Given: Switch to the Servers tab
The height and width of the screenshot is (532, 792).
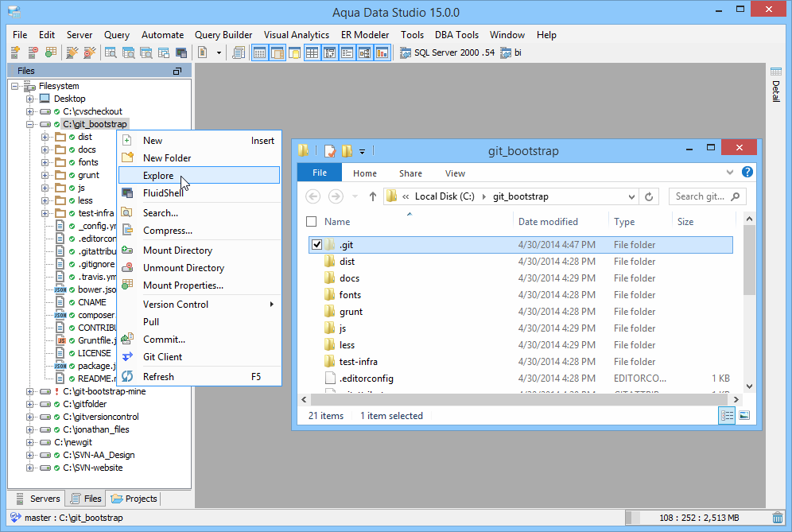Looking at the screenshot, I should click(38, 499).
